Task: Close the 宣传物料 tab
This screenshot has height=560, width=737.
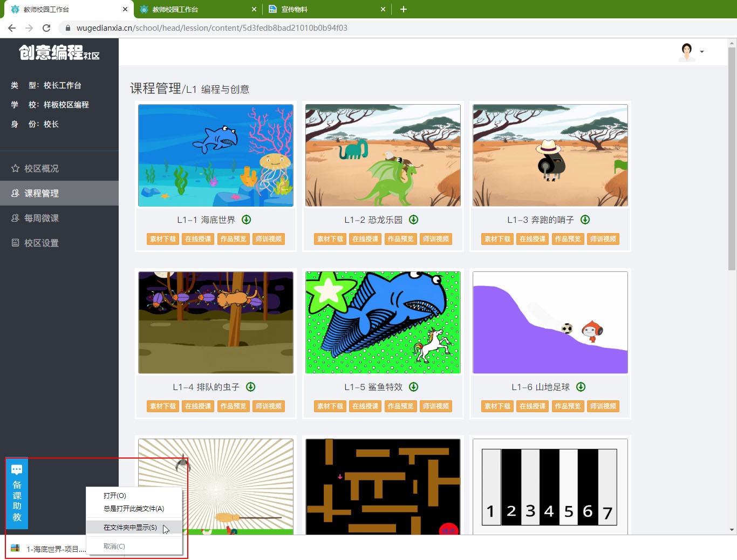Action: (383, 9)
